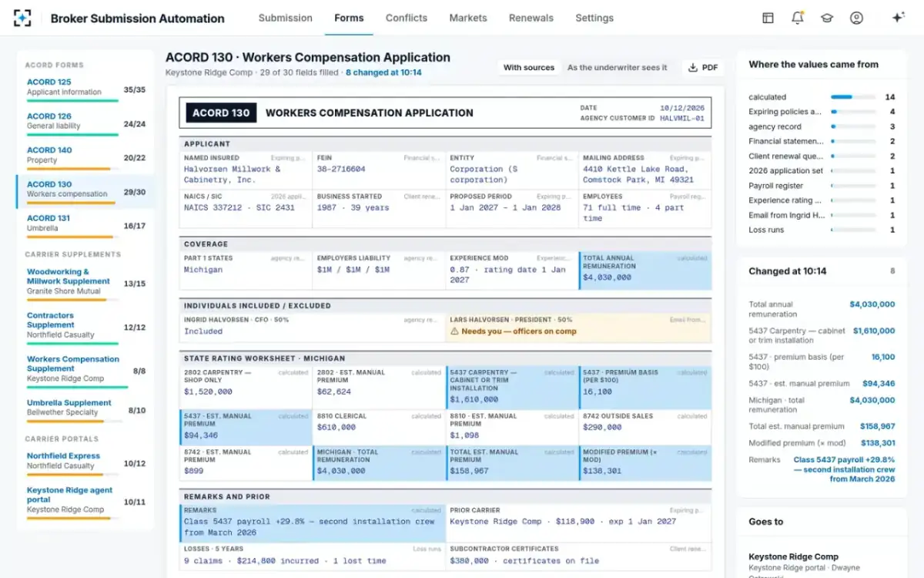924x578 pixels.
Task: Click 8742 Outside Sales $290,000 cell
Action: point(645,426)
